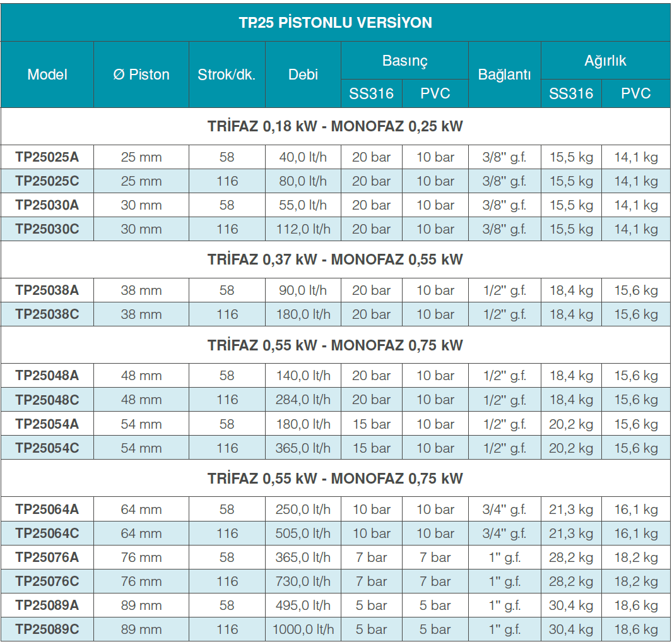The height and width of the screenshot is (644, 672).
Task: Click the 80,0 lt/h flow value
Action: pos(303,181)
